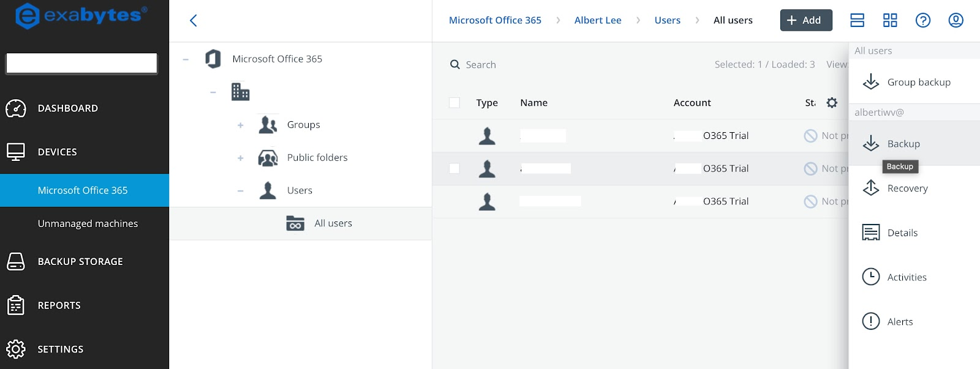This screenshot has height=369, width=980.
Task: Go to Users breadcrumb link
Action: pos(667,20)
